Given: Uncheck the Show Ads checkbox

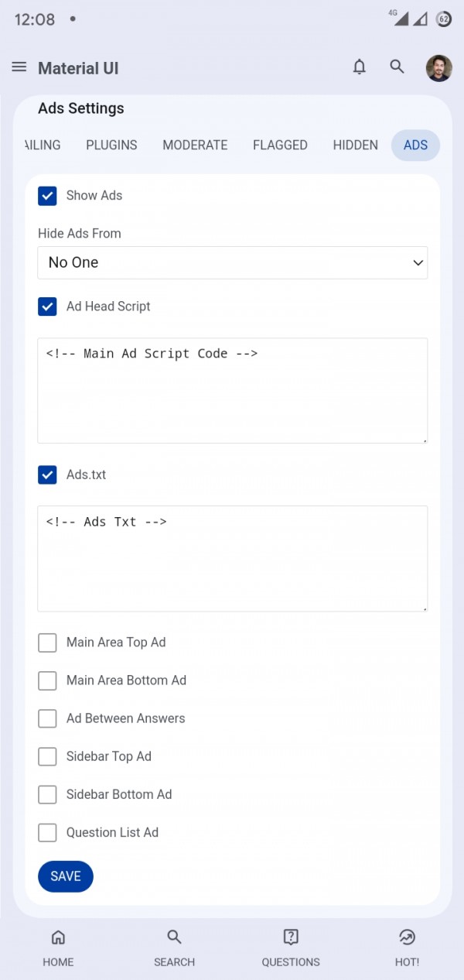Looking at the screenshot, I should click(48, 196).
